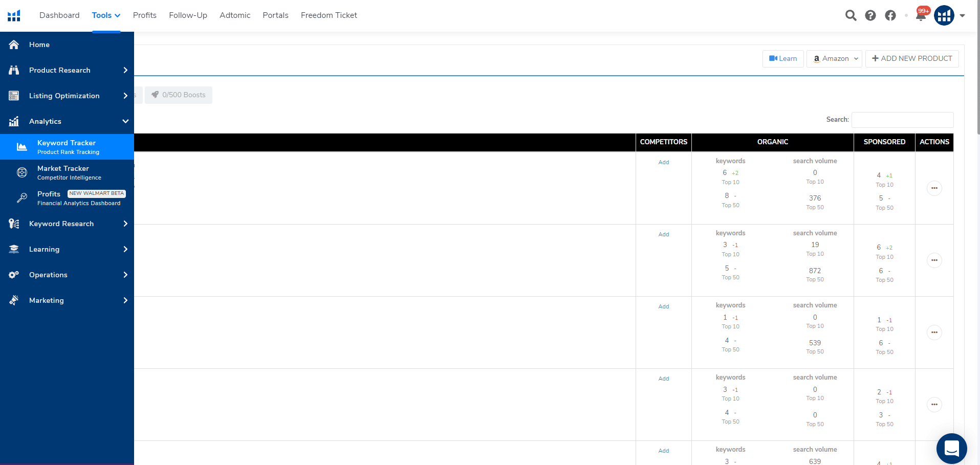Image resolution: width=980 pixels, height=465 pixels.
Task: Click search volume value 872
Action: coord(815,271)
